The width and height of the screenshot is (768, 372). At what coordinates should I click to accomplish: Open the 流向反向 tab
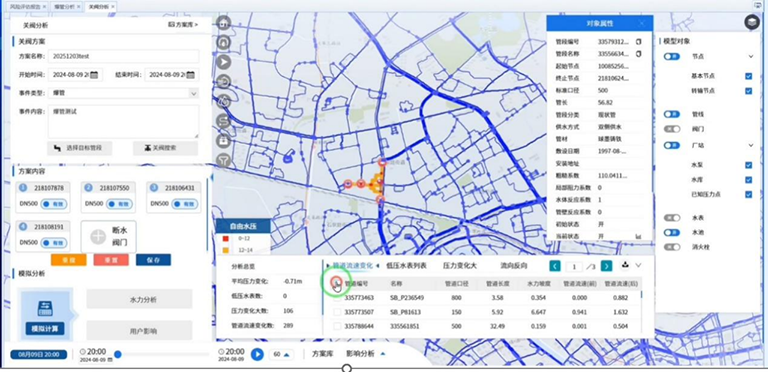click(514, 266)
